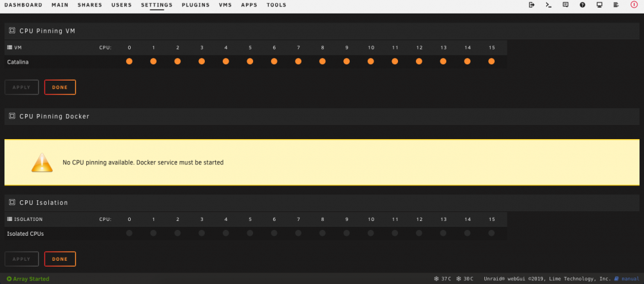
Task: Open the USERS tab
Action: click(x=122, y=5)
